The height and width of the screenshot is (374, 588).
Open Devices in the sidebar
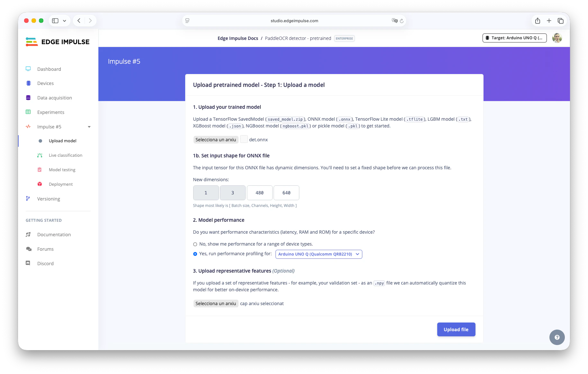click(45, 83)
